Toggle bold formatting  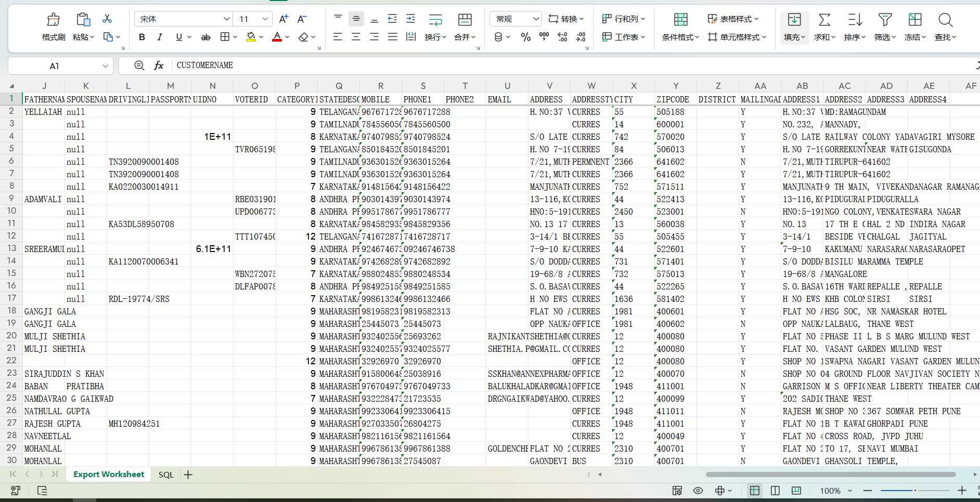tap(141, 37)
